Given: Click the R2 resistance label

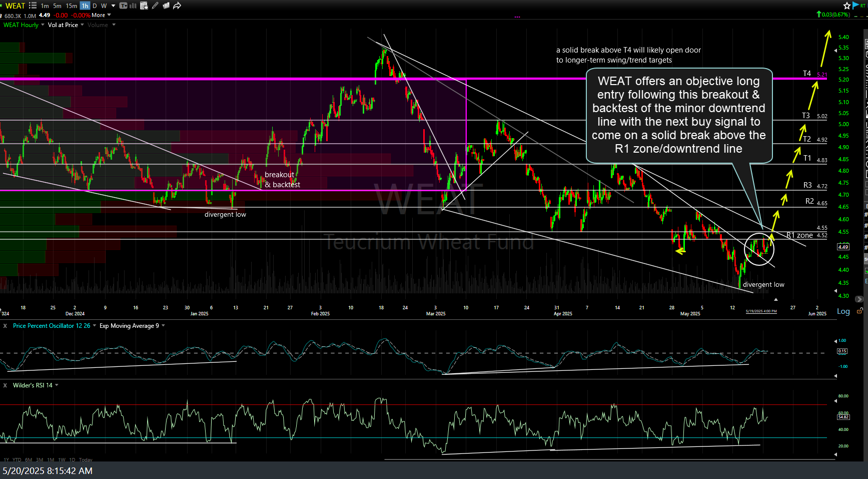Looking at the screenshot, I should (x=809, y=201).
